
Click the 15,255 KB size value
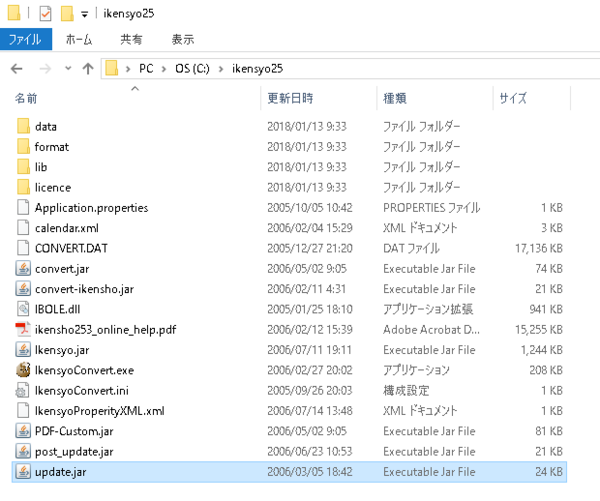point(539,330)
